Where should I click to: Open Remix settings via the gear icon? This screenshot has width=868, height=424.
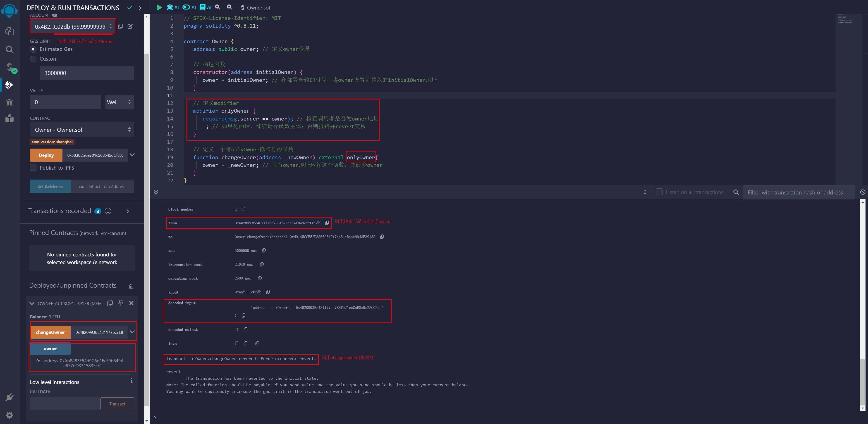[10, 415]
